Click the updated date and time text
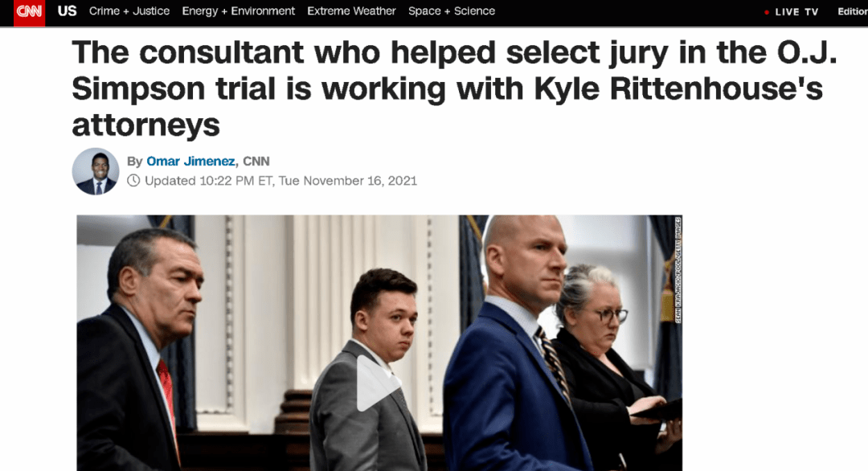Image resolution: width=868 pixels, height=471 pixels. click(x=280, y=181)
